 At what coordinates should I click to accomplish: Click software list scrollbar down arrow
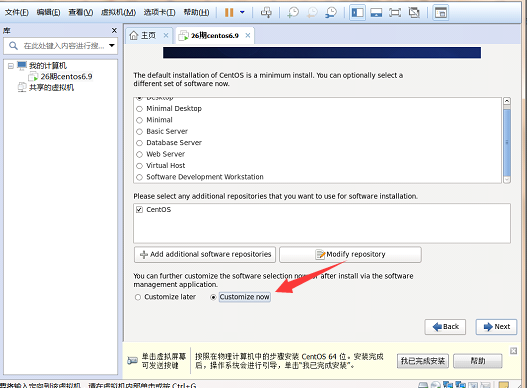(507, 180)
